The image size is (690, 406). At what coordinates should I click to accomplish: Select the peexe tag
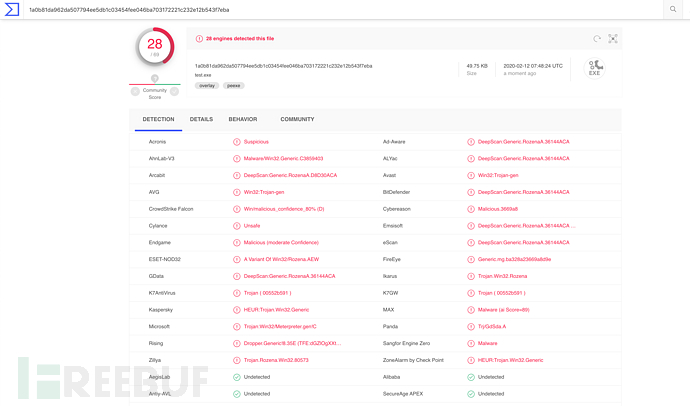(234, 86)
